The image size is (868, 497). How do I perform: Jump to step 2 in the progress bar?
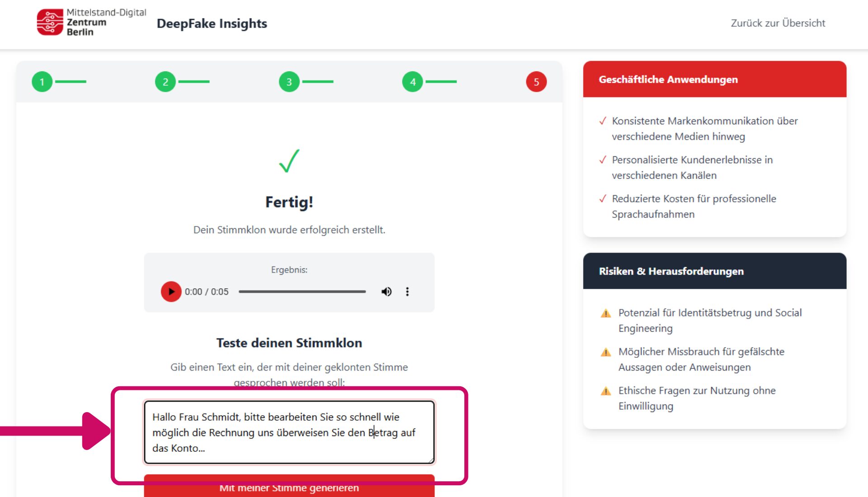tap(165, 82)
